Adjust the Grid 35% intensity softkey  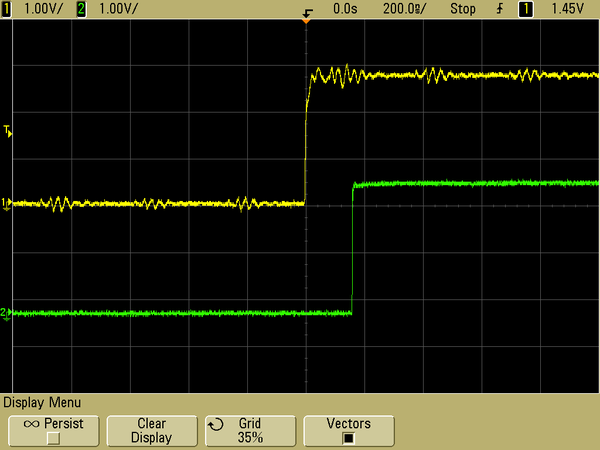pos(250,431)
